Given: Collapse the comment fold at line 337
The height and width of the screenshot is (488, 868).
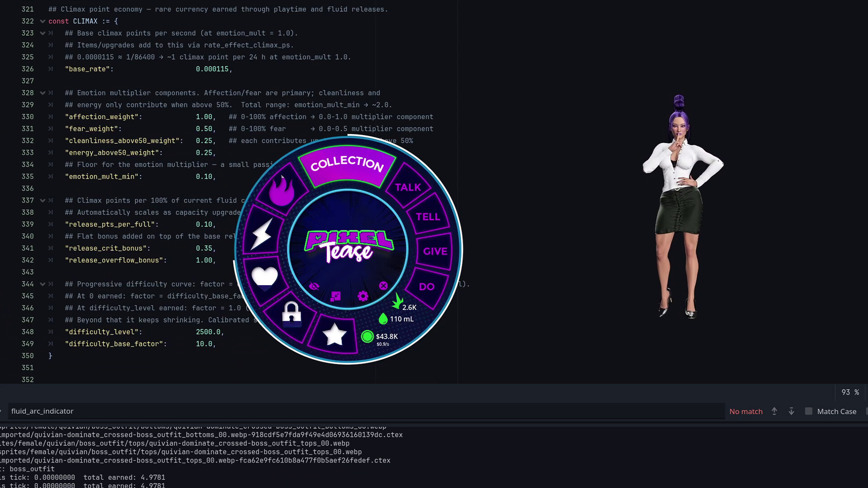Looking at the screenshot, I should pos(42,200).
